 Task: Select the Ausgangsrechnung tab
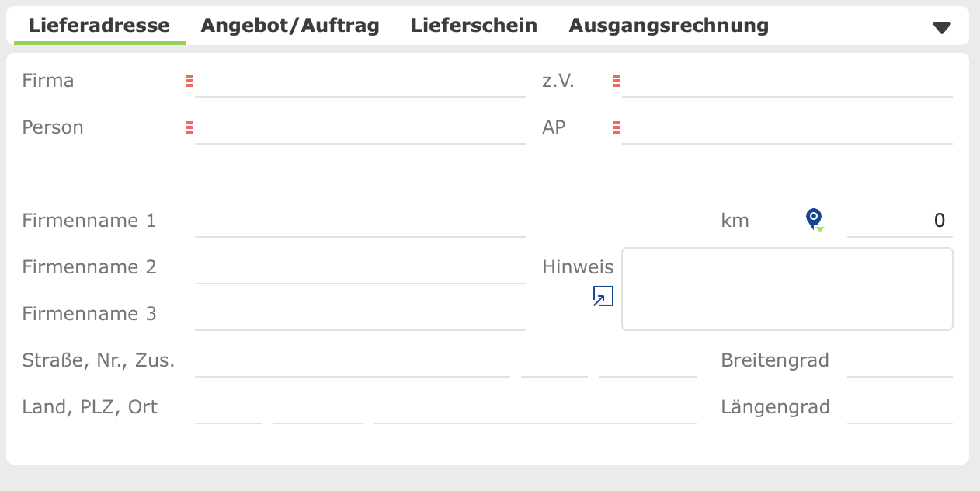[669, 26]
